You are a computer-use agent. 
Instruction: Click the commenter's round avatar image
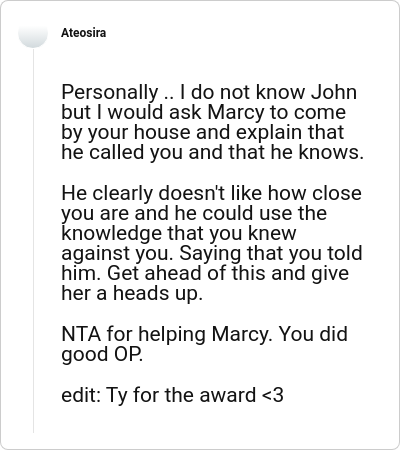[x=33, y=33]
